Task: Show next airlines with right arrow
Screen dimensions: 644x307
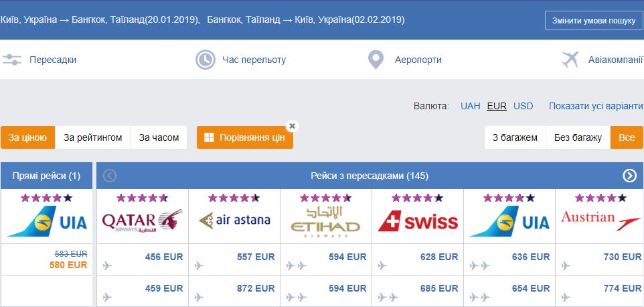Action: pyautogui.click(x=629, y=176)
